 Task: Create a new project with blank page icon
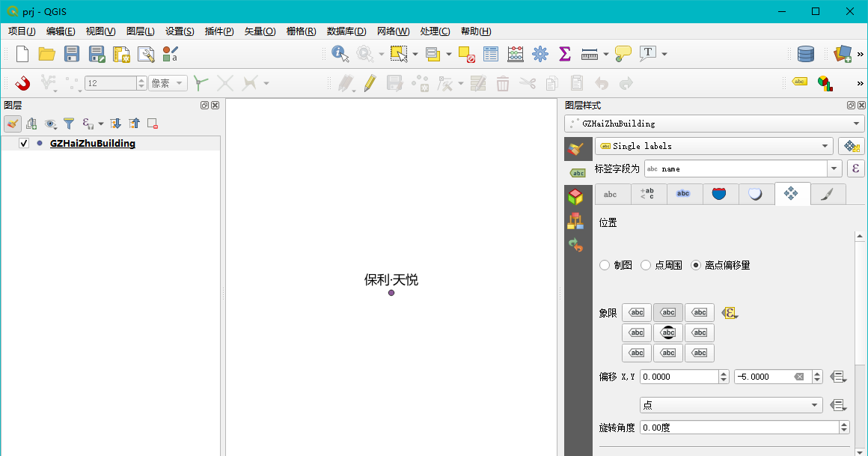[x=22, y=54]
